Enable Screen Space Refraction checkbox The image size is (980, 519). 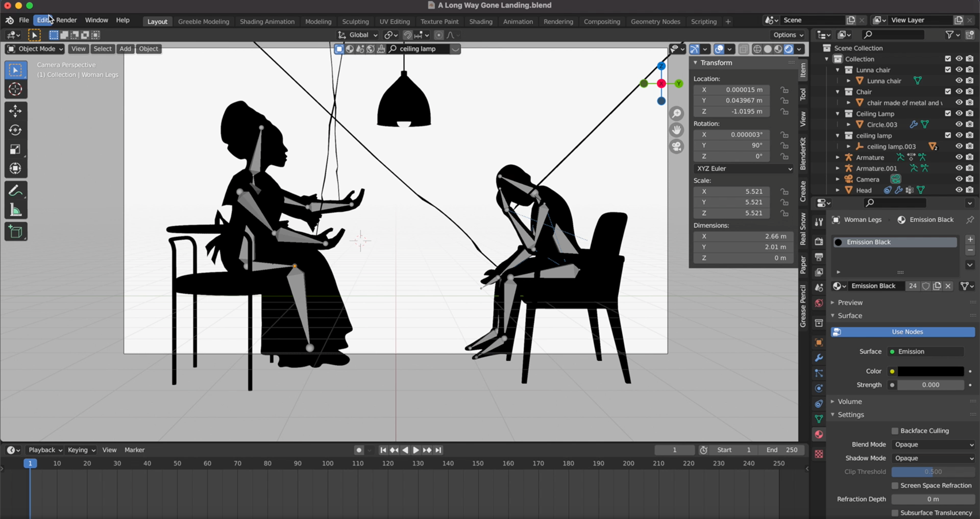click(x=894, y=485)
